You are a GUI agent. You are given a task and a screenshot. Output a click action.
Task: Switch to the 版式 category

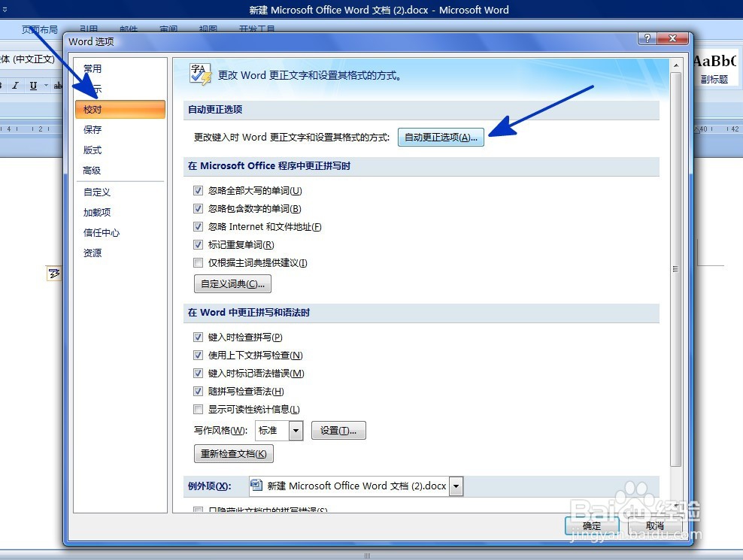(92, 150)
